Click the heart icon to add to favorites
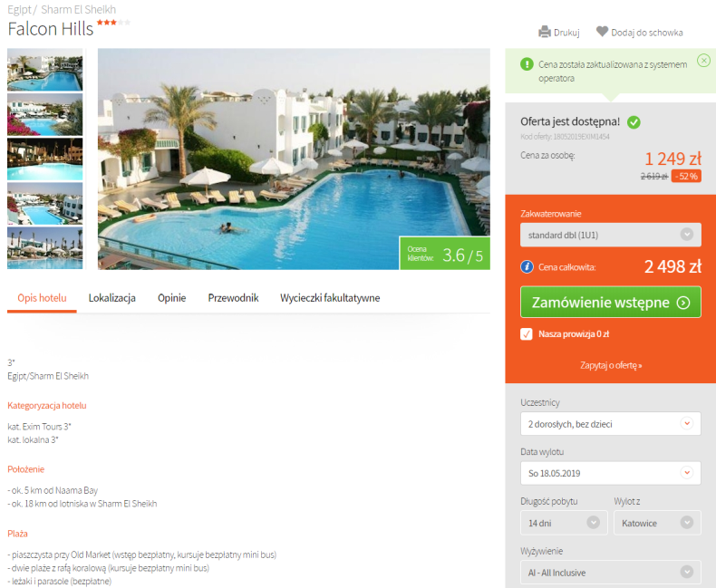The width and height of the screenshot is (716, 588). [602, 32]
